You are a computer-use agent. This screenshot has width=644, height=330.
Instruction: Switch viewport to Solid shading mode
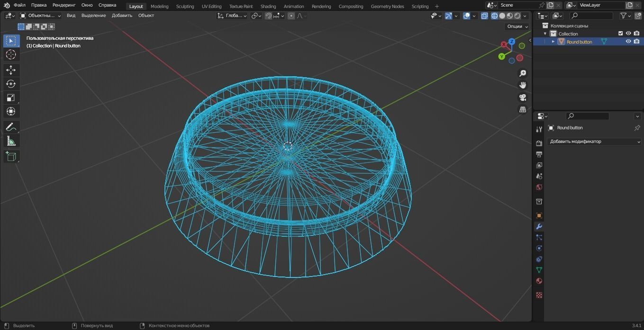[x=501, y=16]
